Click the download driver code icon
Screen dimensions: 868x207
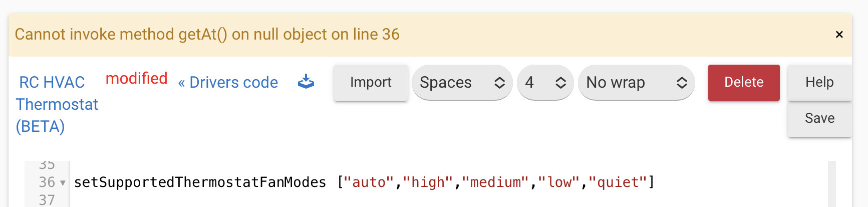[x=306, y=82]
